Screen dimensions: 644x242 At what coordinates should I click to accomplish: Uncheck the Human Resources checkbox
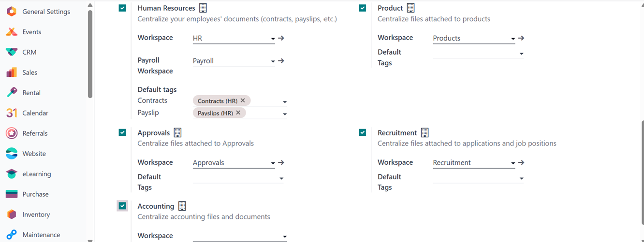[x=122, y=8]
